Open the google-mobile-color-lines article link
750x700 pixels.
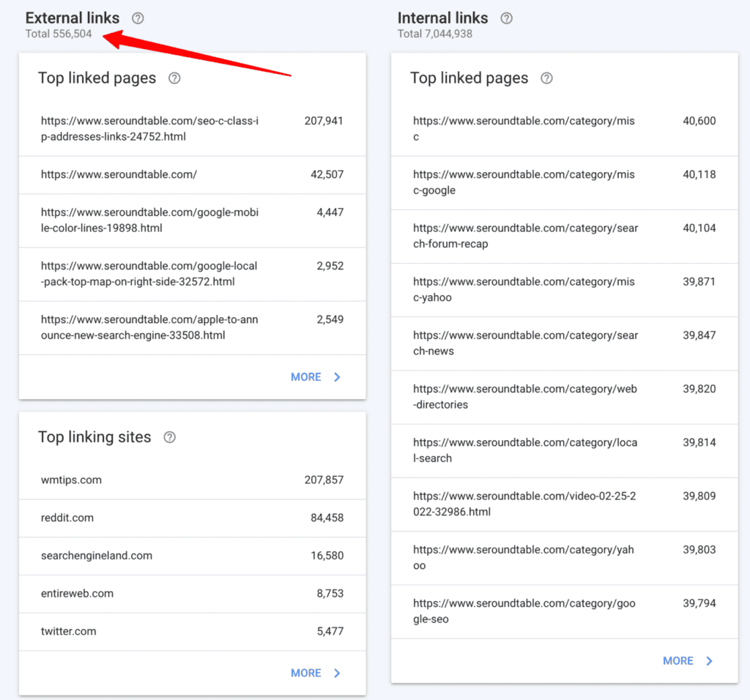click(x=149, y=220)
